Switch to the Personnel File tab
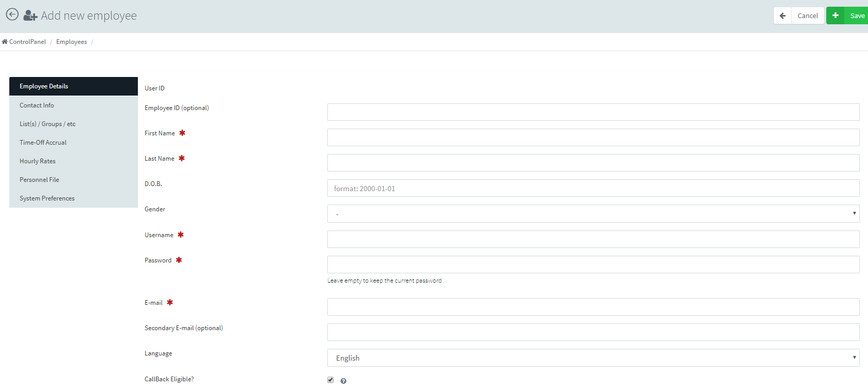 click(73, 179)
